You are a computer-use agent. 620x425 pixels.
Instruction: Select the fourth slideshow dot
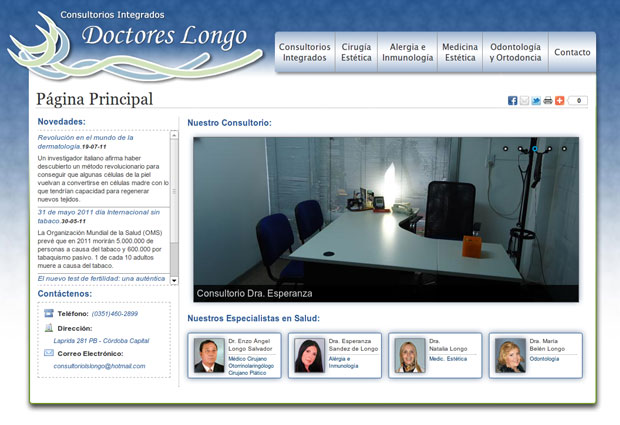(x=549, y=149)
